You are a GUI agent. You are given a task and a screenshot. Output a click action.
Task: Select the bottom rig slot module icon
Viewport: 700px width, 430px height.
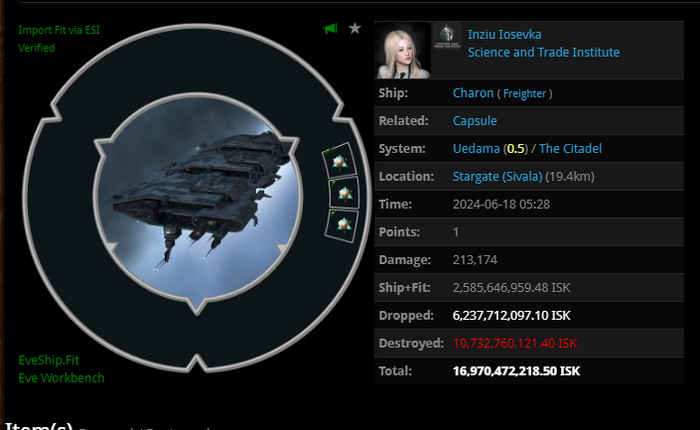(342, 225)
